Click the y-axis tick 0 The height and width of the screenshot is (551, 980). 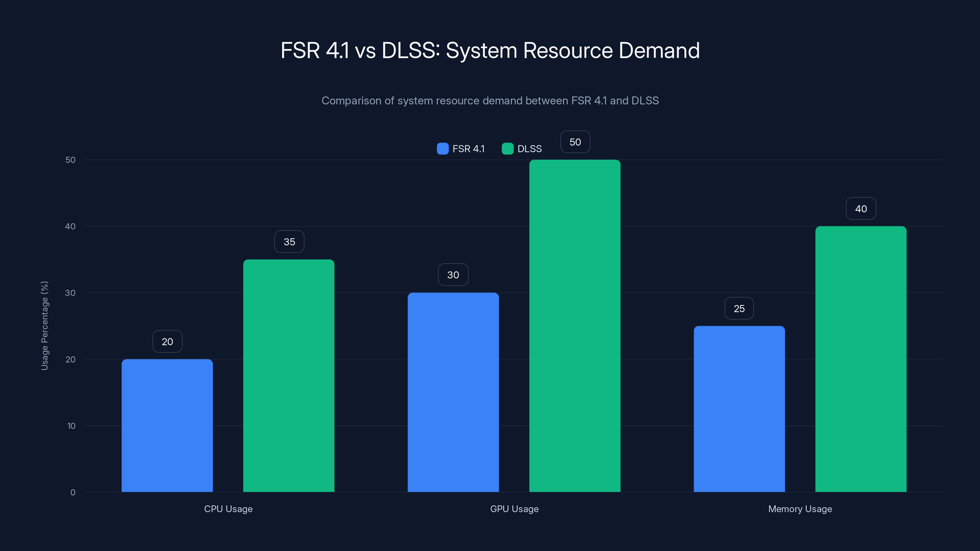pyautogui.click(x=73, y=493)
